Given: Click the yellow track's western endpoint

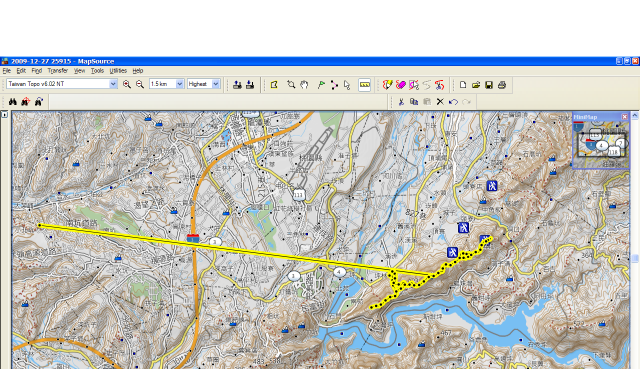Looking at the screenshot, I should pyautogui.click(x=40, y=225).
